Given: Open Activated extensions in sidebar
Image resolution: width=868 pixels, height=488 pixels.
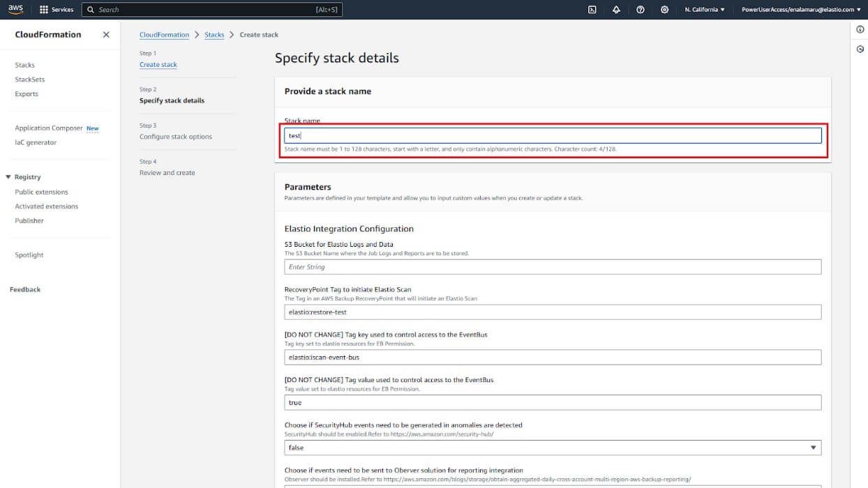Looking at the screenshot, I should 47,206.
